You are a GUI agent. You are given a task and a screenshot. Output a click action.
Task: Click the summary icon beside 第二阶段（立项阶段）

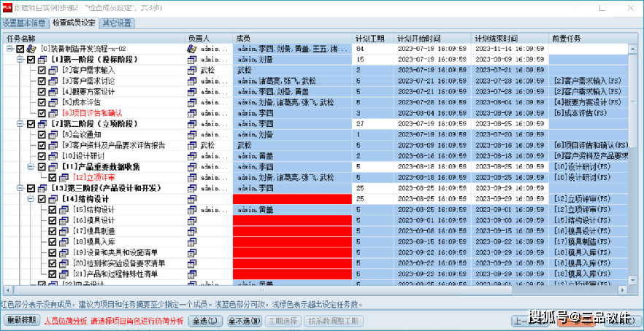pos(42,124)
